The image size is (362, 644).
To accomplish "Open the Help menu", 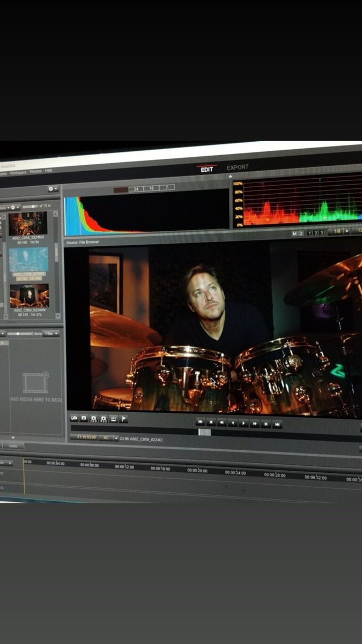I will pos(48,171).
